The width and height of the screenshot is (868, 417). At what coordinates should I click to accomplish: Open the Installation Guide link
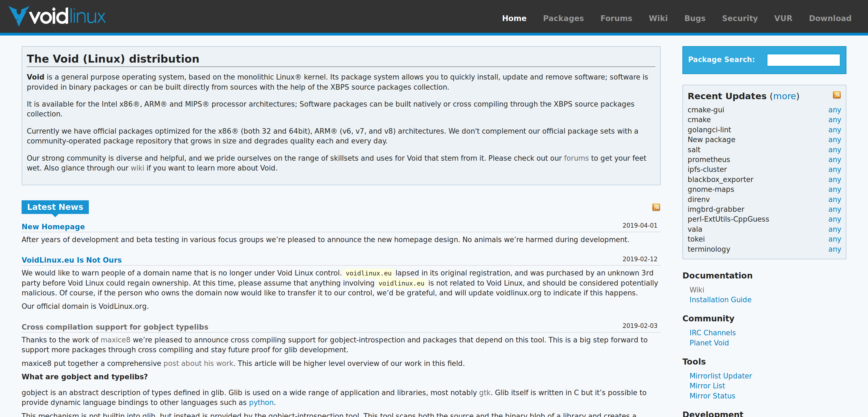coord(720,300)
